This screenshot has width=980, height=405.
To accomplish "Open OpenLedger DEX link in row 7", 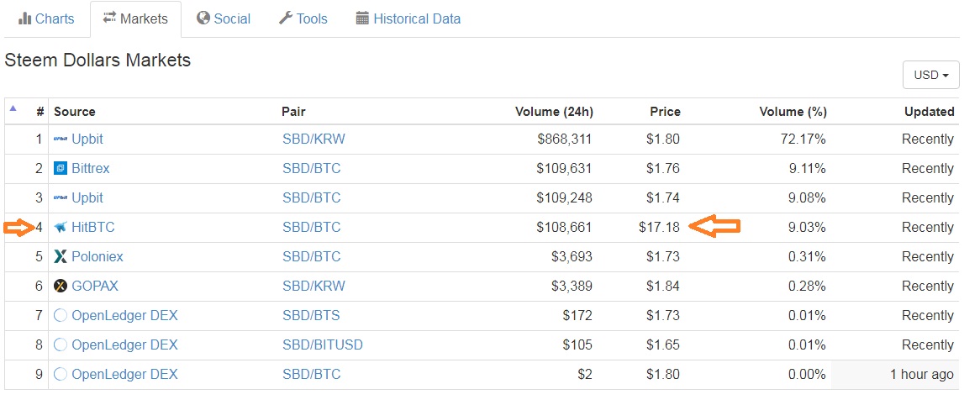I will pos(124,315).
